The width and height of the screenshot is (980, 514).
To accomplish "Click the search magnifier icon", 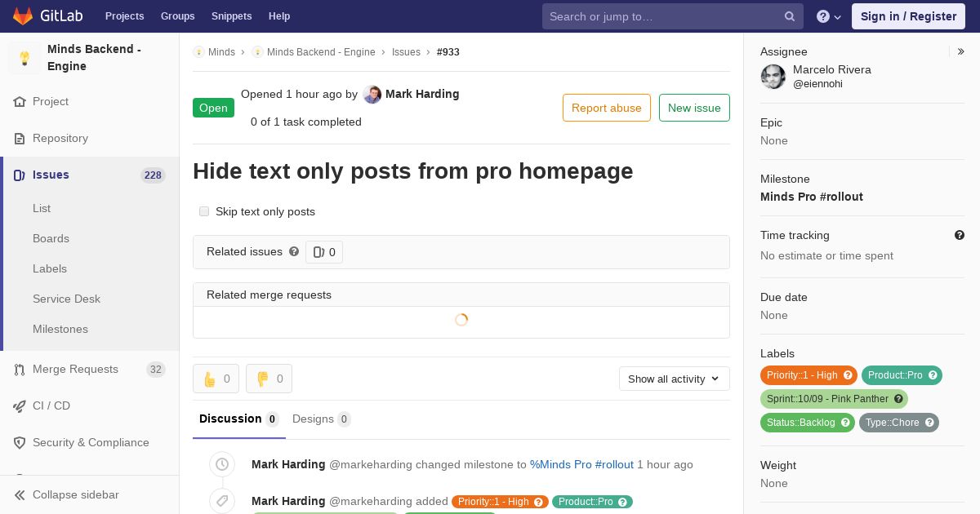I will [790, 16].
